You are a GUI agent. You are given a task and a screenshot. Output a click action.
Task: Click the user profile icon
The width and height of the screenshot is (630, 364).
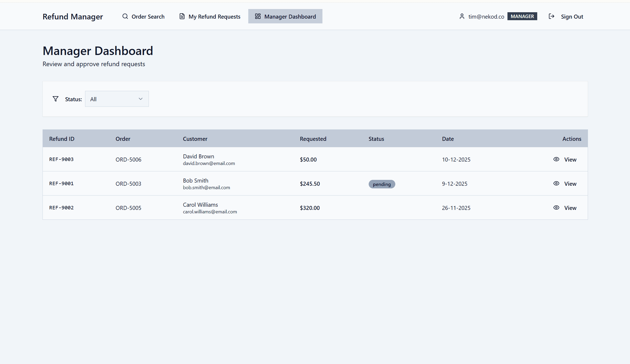tap(462, 16)
